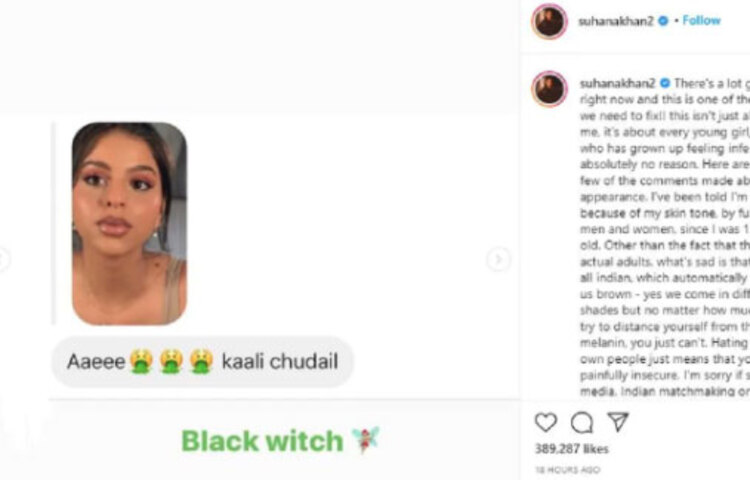The width and height of the screenshot is (750, 480).
Task: View the list of 389,287 likes
Action: pyautogui.click(x=572, y=449)
